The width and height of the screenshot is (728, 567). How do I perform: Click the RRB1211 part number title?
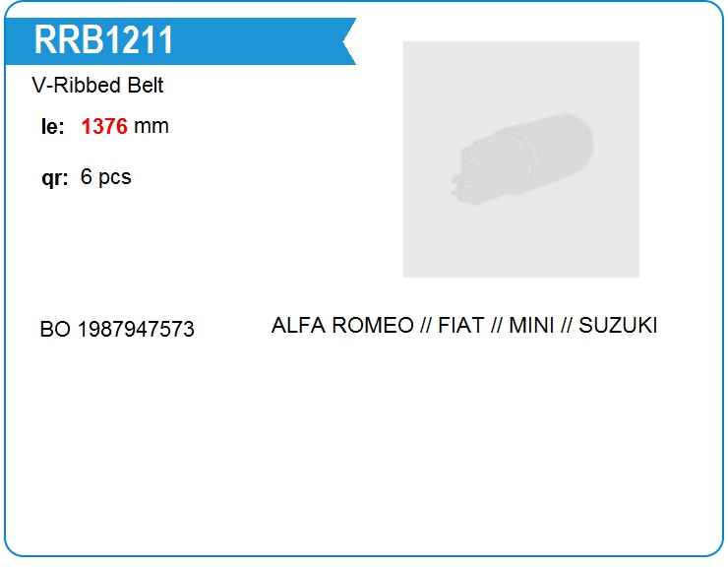tap(103, 40)
